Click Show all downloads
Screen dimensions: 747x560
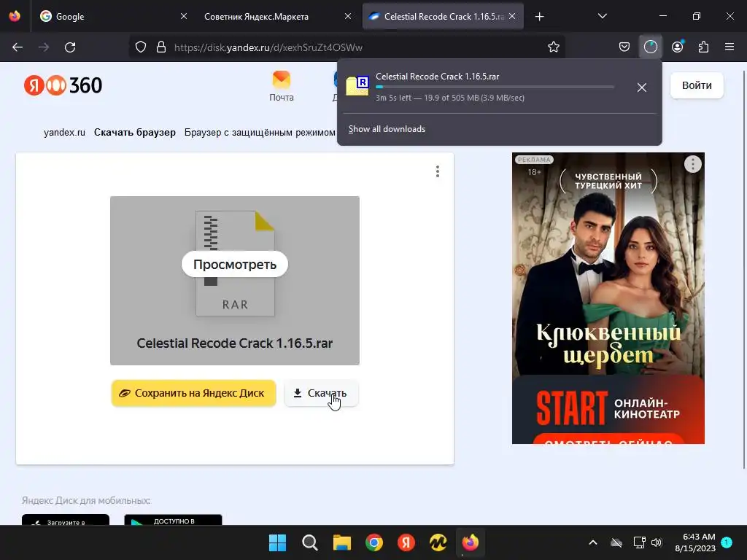pyautogui.click(x=387, y=129)
